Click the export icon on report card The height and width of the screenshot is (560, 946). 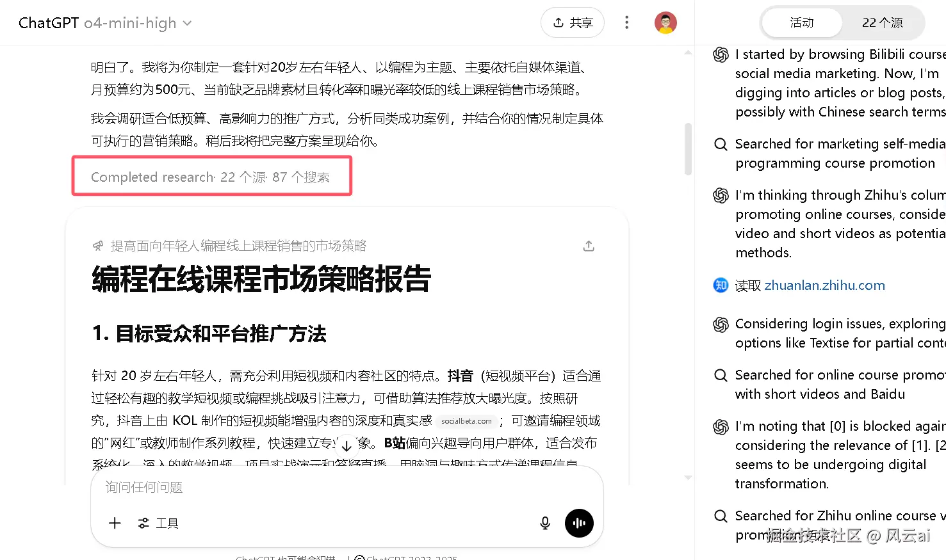coord(589,246)
